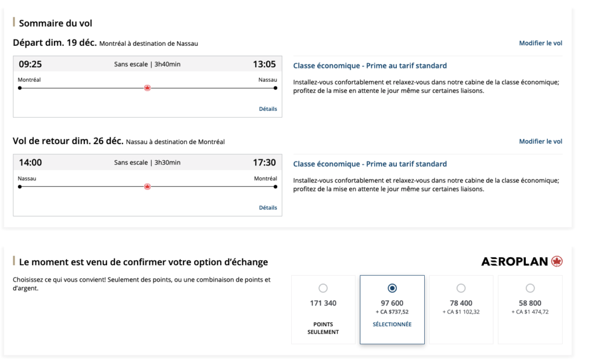Viewport: 595px width, 364px height.
Task: Choose the 78 400 points radio button
Action: 461,288
